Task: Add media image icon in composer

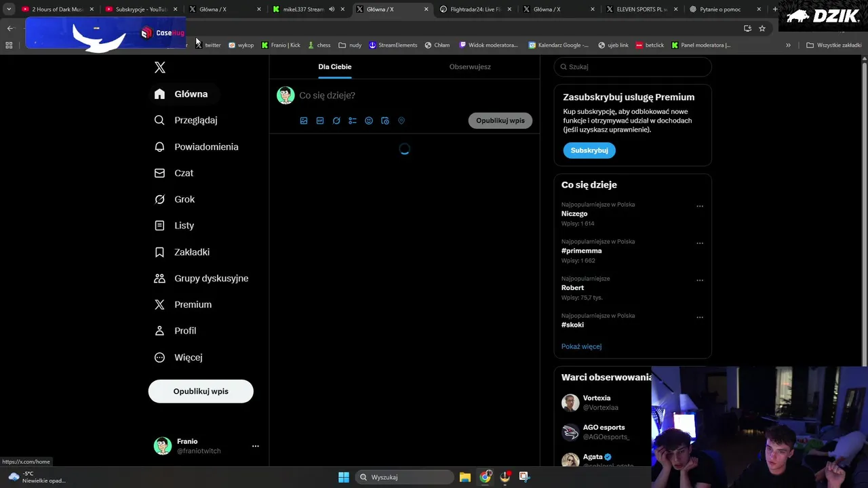Action: (304, 121)
